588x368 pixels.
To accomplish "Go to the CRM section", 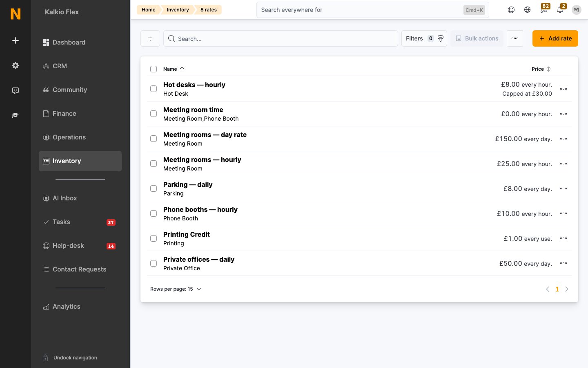I will [x=80, y=66].
